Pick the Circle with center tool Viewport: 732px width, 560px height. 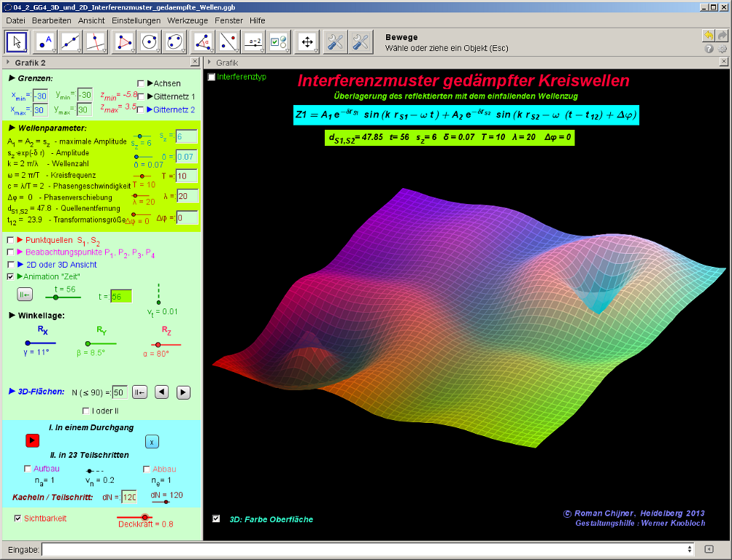pos(150,42)
